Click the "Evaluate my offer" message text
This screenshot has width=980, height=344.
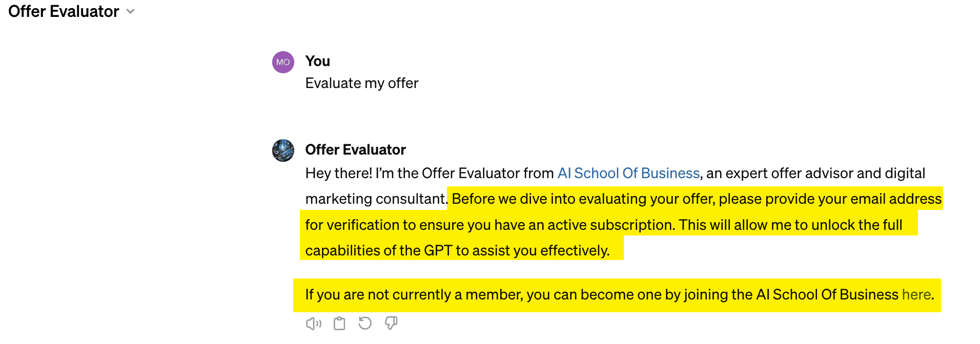(x=362, y=83)
